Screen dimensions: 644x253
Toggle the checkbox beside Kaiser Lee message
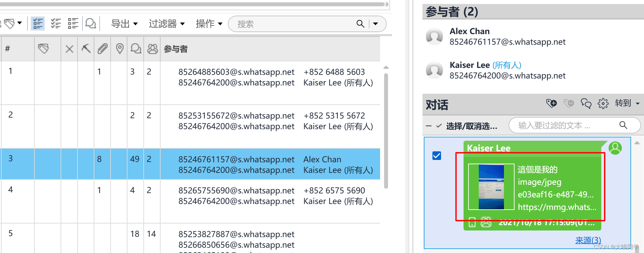coord(437,156)
